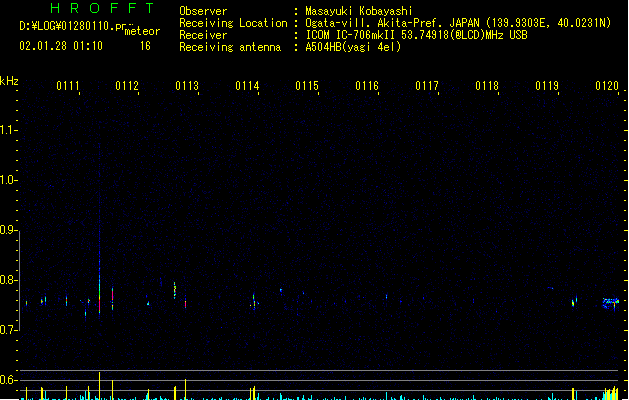Click the 0.8 kHz frequency tick label
Screen dimensions: 629x400
point(8,280)
